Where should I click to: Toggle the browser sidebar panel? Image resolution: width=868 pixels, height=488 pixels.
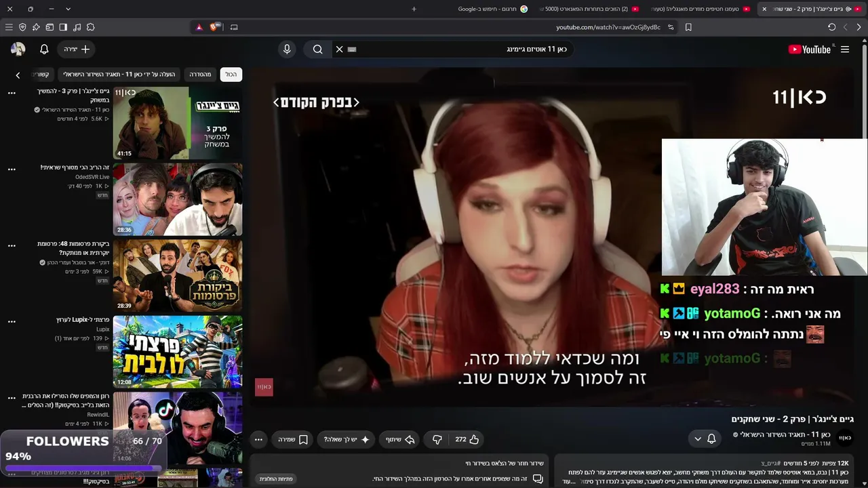(x=63, y=27)
